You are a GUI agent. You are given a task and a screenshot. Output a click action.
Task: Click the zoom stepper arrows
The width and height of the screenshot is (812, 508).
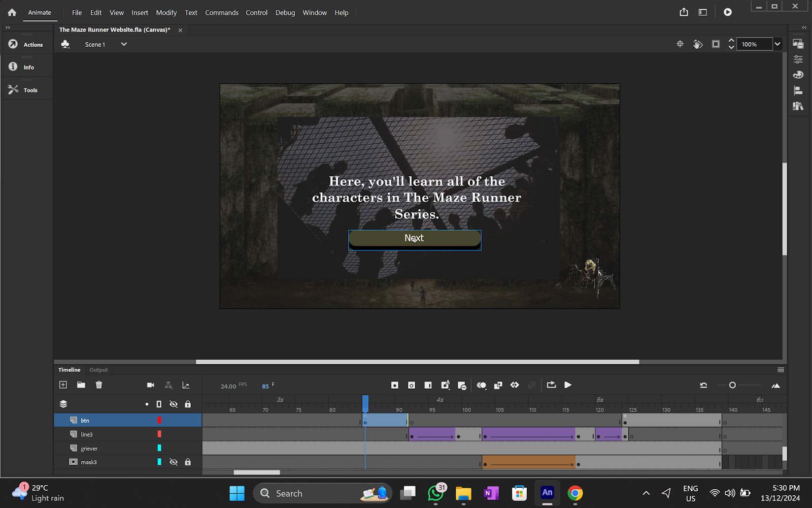(731, 44)
